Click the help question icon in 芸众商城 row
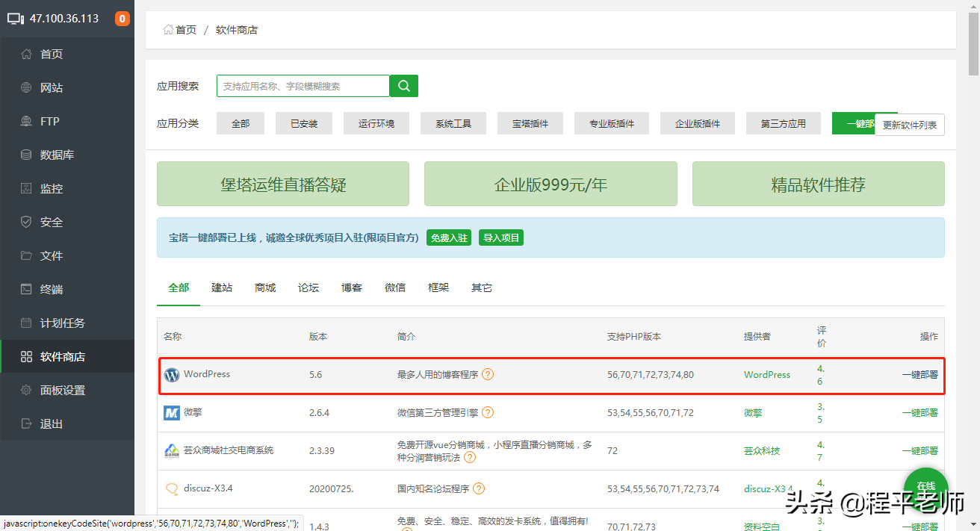980x531 pixels. 470,457
